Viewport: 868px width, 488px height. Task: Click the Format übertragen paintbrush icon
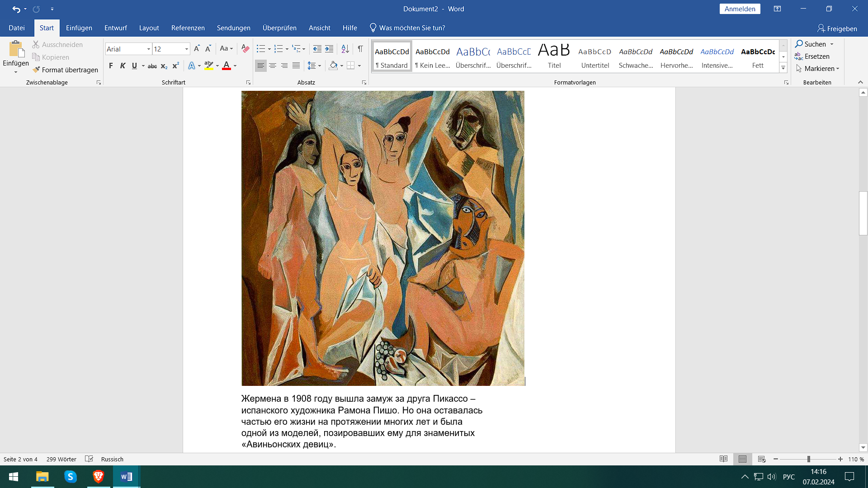(x=37, y=70)
